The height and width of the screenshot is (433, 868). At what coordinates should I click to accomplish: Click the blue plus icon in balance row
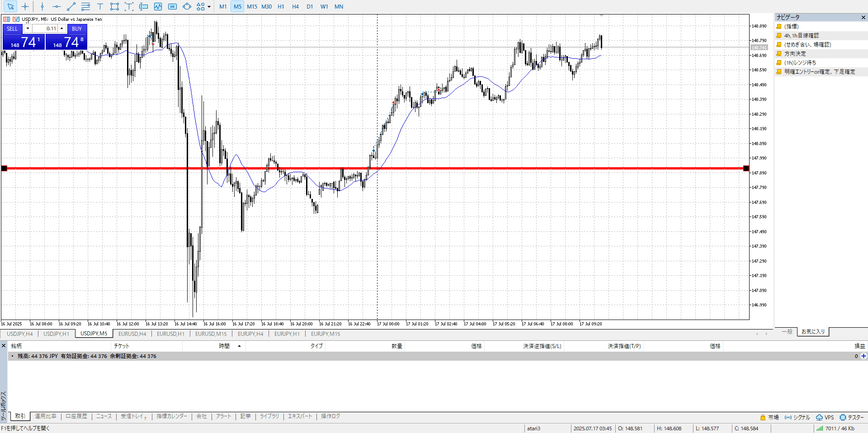(863, 356)
